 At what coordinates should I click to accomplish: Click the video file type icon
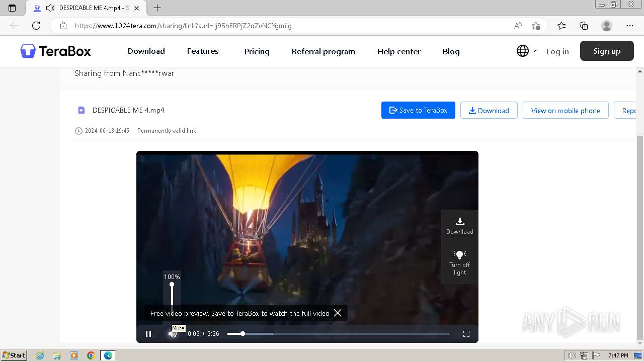[81, 110]
